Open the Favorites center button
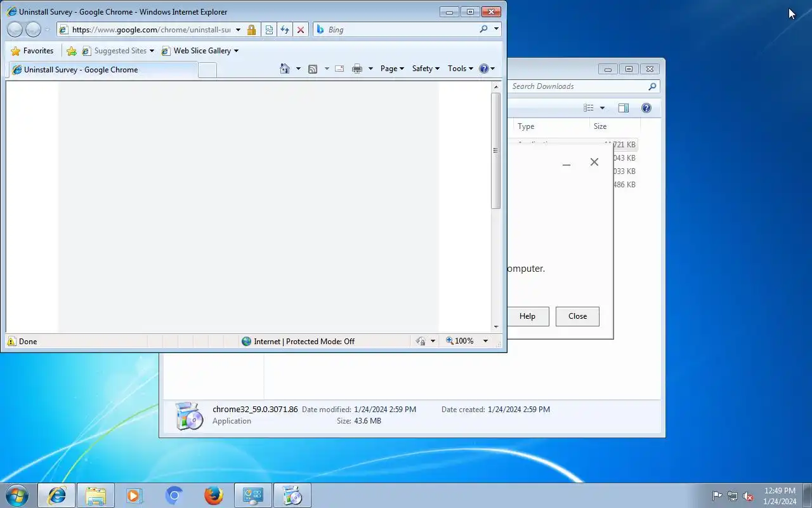This screenshot has width=812, height=508. click(32, 51)
